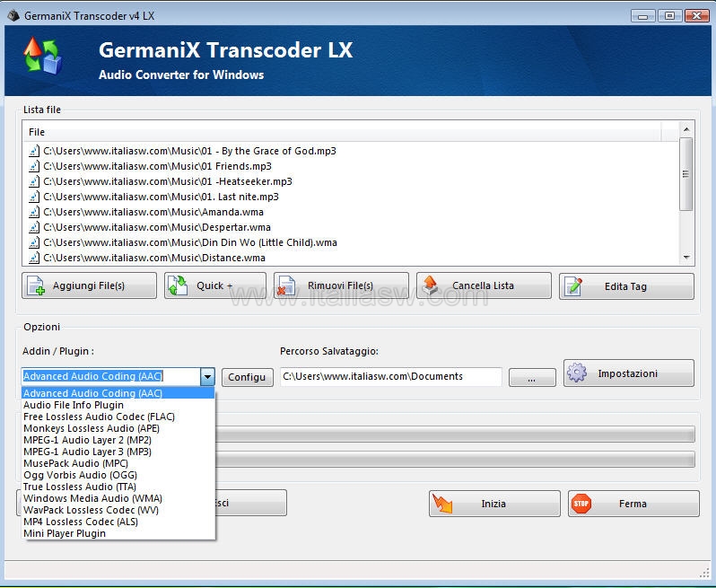Choose Windows Media Audio (WMA)
716x588 pixels.
118,498
